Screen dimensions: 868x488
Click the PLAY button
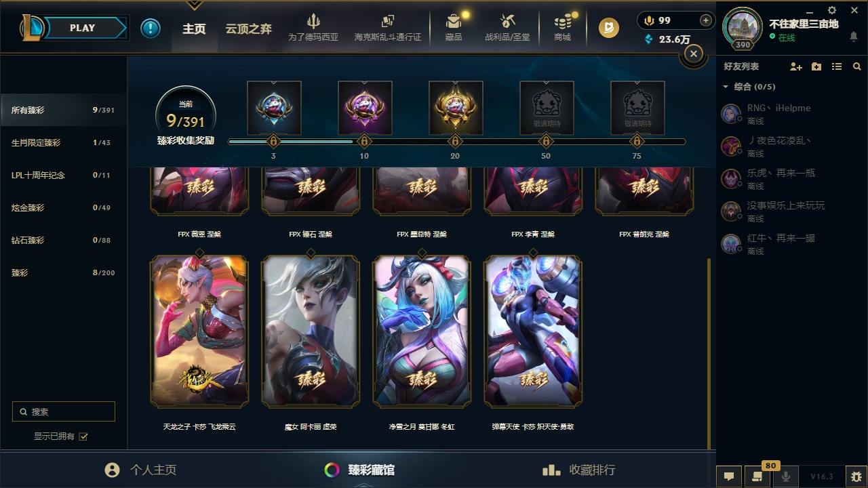[x=83, y=28]
